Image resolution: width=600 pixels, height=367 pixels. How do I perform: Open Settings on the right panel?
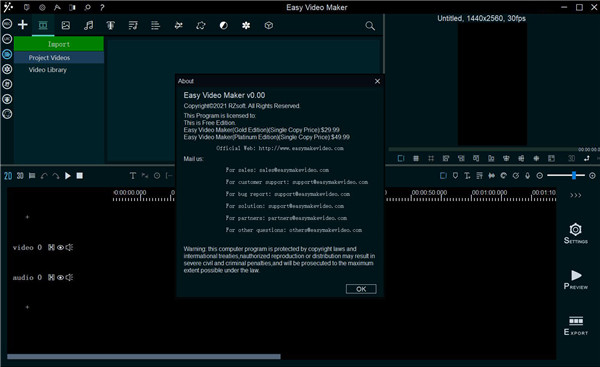click(x=576, y=233)
